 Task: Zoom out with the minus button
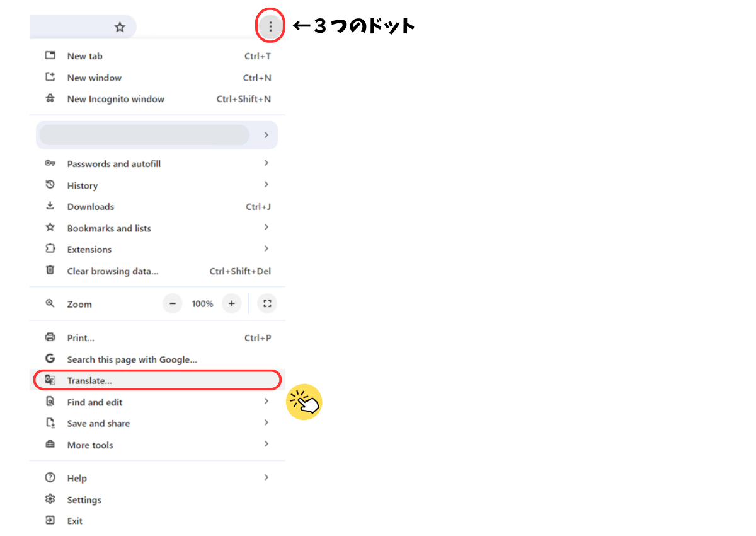(173, 304)
